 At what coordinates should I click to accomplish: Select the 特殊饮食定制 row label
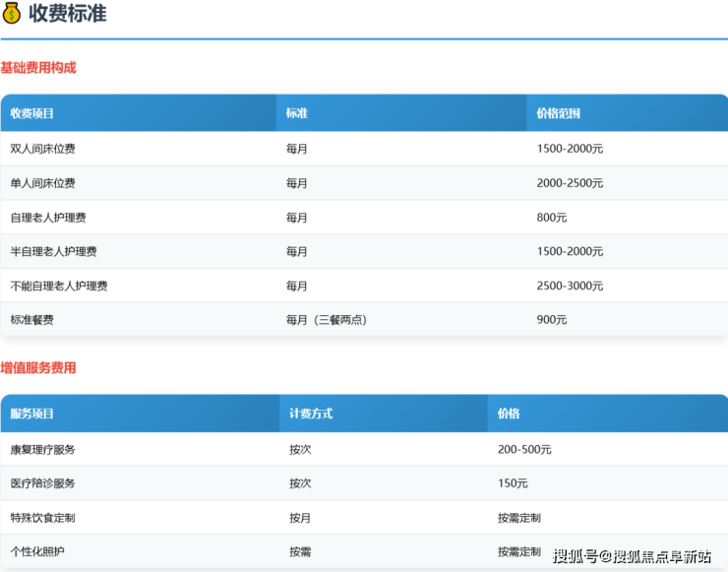click(x=43, y=518)
